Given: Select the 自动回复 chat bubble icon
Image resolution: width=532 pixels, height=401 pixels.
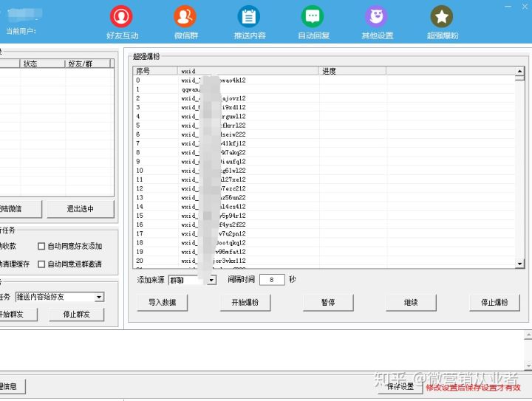Looking at the screenshot, I should pyautogui.click(x=313, y=16).
